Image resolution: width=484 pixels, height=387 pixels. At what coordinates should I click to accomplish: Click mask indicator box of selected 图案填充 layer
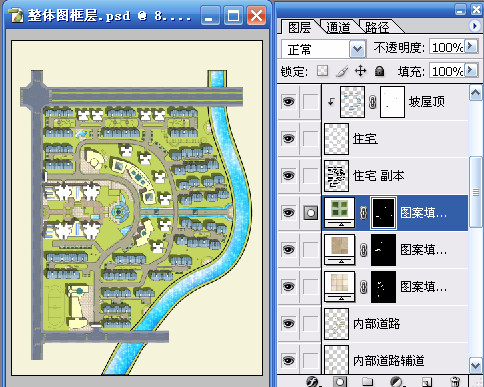310,213
